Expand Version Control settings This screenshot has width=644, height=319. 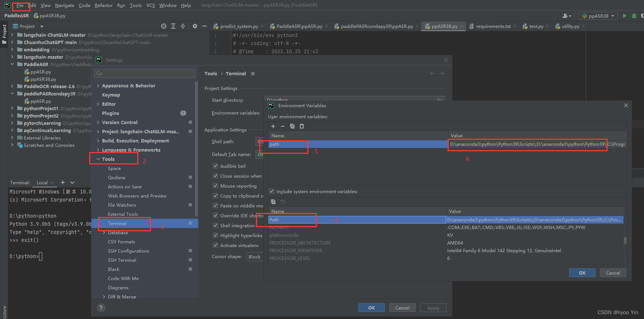98,122
